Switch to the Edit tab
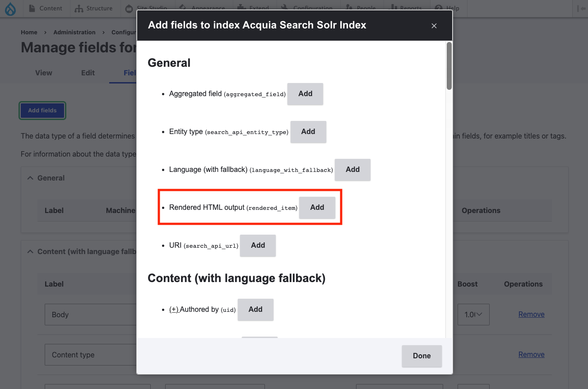588x389 pixels. click(88, 73)
